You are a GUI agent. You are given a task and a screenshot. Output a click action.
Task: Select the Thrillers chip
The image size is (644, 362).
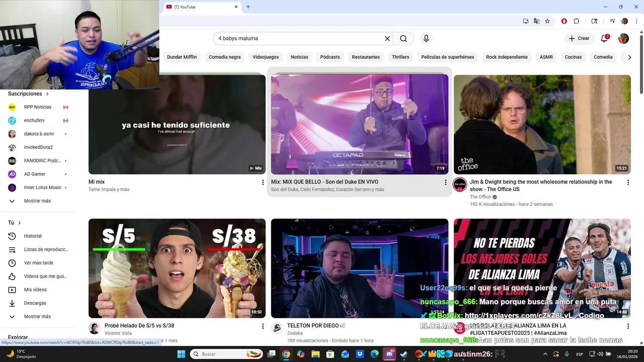pyautogui.click(x=400, y=57)
